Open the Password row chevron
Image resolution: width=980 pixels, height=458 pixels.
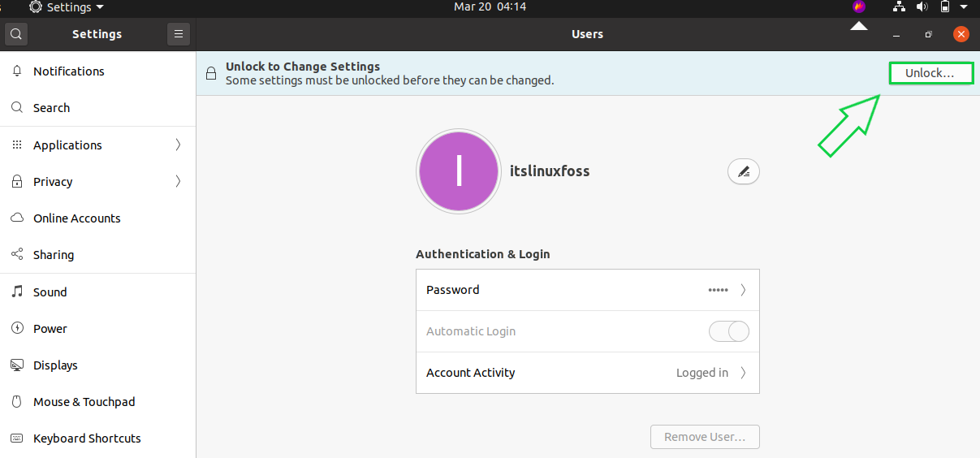tap(743, 290)
